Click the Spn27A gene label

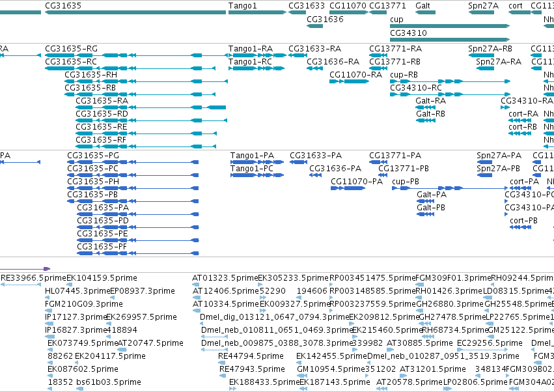tap(483, 6)
